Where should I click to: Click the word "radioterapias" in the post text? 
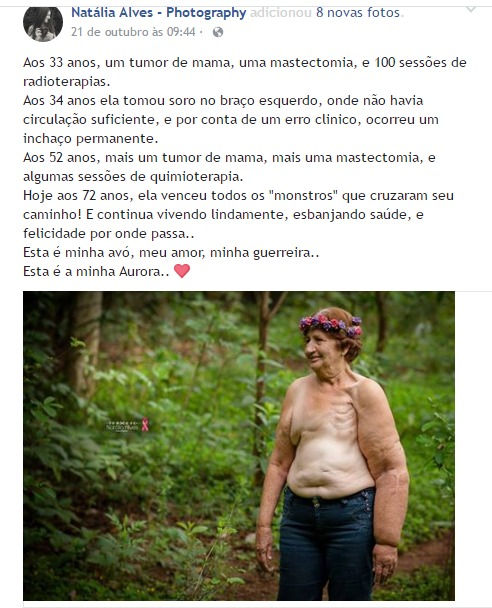(67, 81)
